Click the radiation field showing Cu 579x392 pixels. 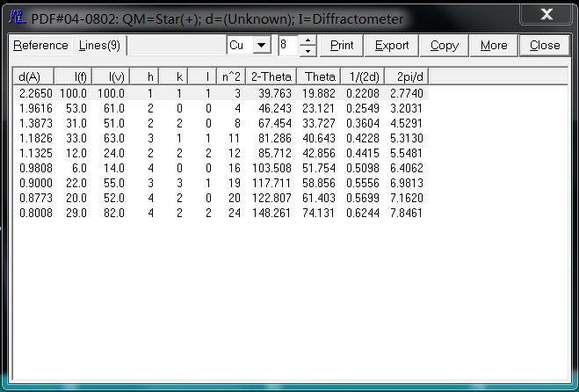coord(240,45)
